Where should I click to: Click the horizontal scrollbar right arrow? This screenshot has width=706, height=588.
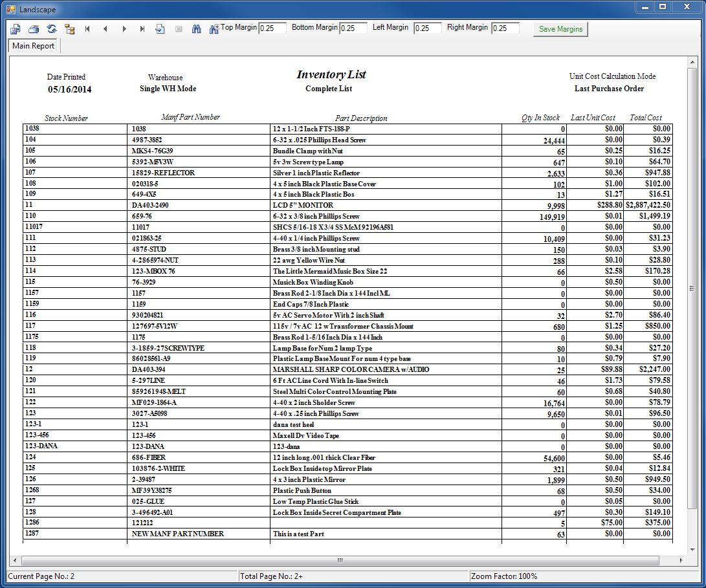(681, 560)
